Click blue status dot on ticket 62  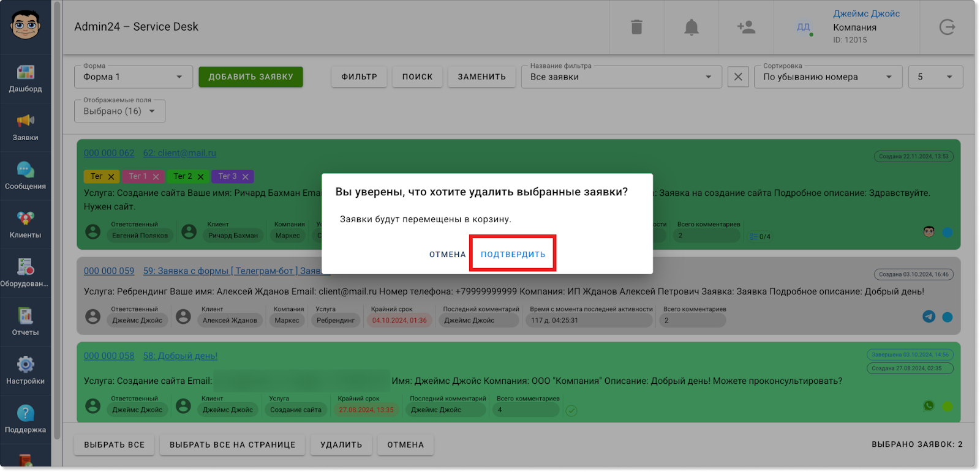click(948, 232)
